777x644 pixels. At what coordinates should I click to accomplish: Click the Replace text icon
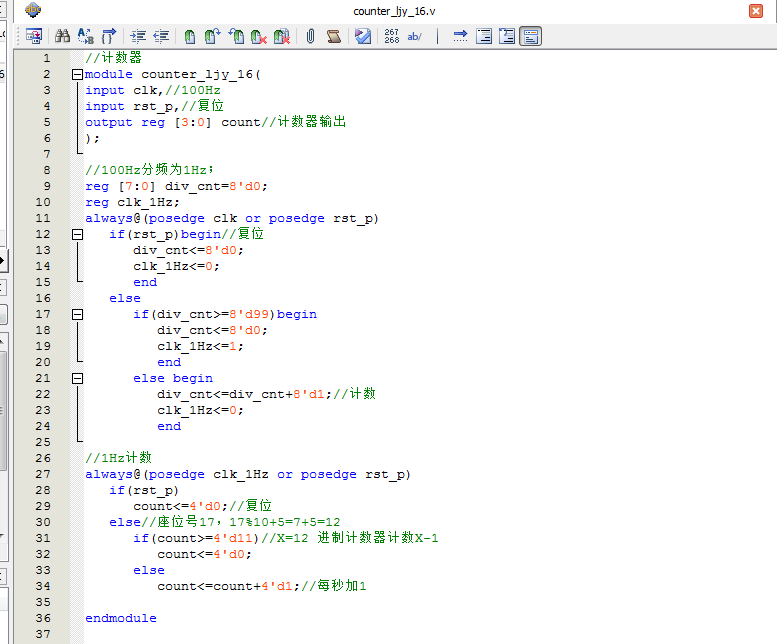point(86,36)
